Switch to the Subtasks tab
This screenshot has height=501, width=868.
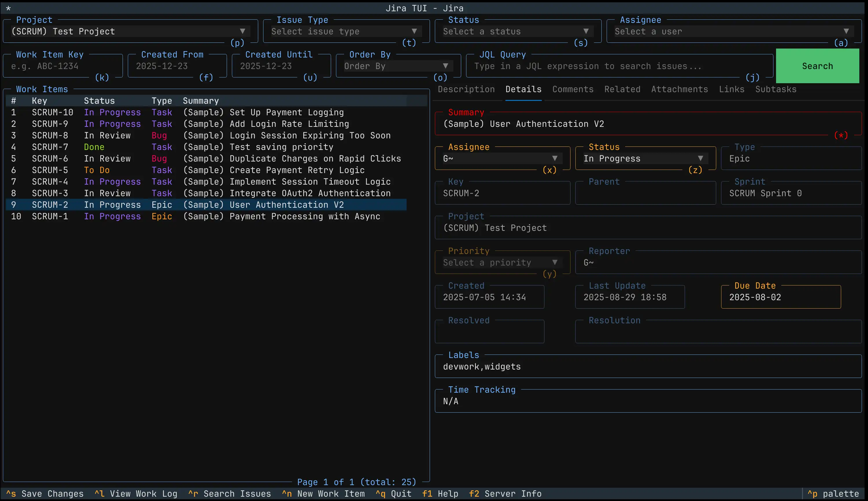pos(776,90)
